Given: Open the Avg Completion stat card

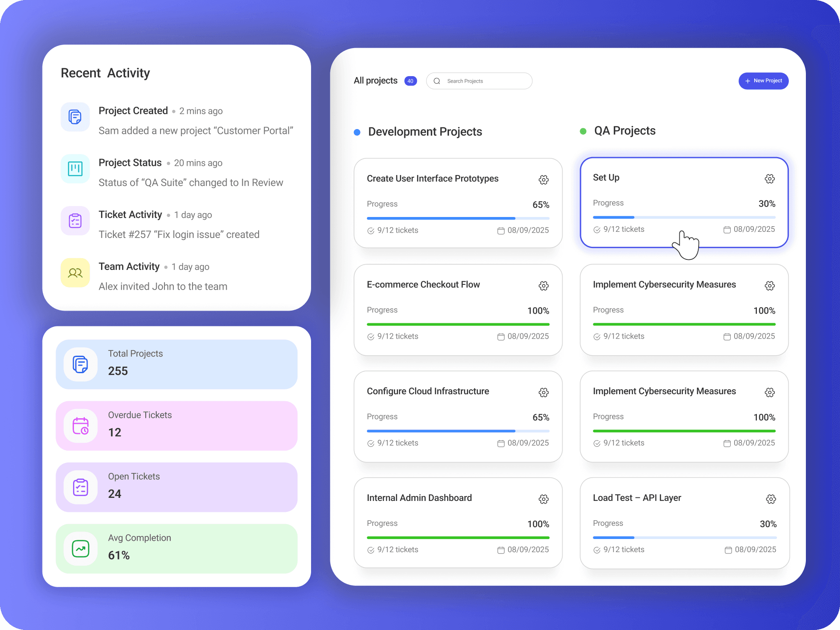Looking at the screenshot, I should click(x=176, y=548).
